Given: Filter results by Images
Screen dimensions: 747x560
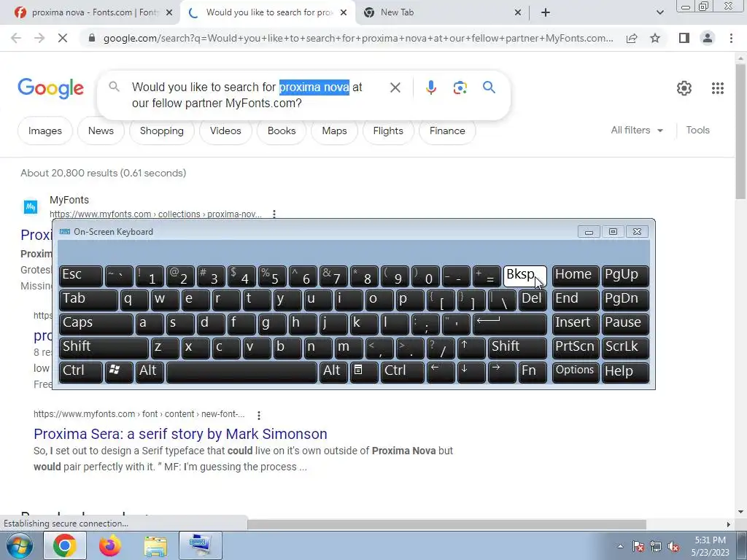Looking at the screenshot, I should 44,131.
